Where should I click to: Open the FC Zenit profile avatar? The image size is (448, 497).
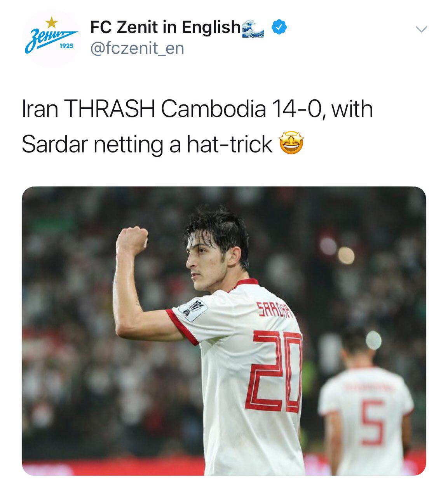(x=51, y=39)
